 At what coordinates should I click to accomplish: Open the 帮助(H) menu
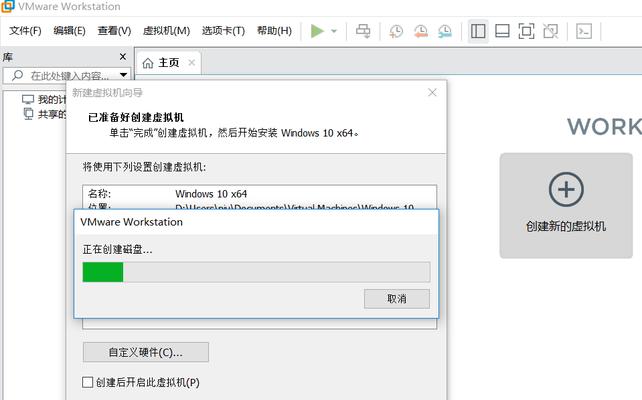click(x=274, y=31)
